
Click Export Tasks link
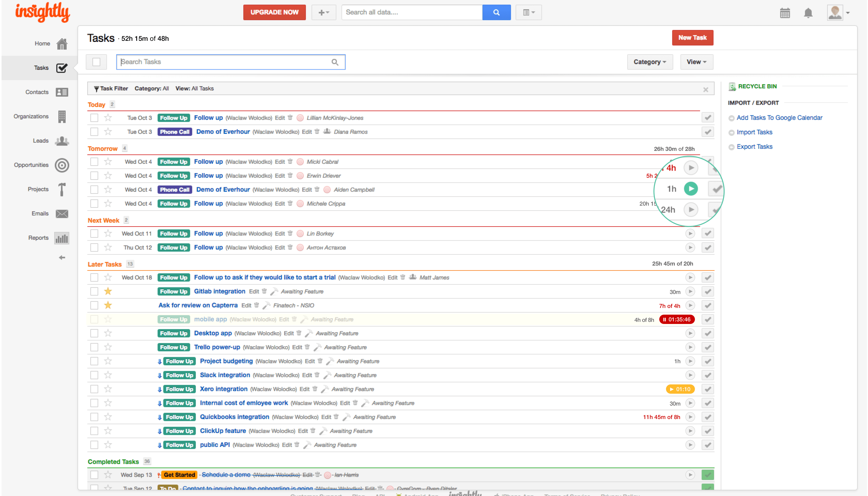coord(754,147)
